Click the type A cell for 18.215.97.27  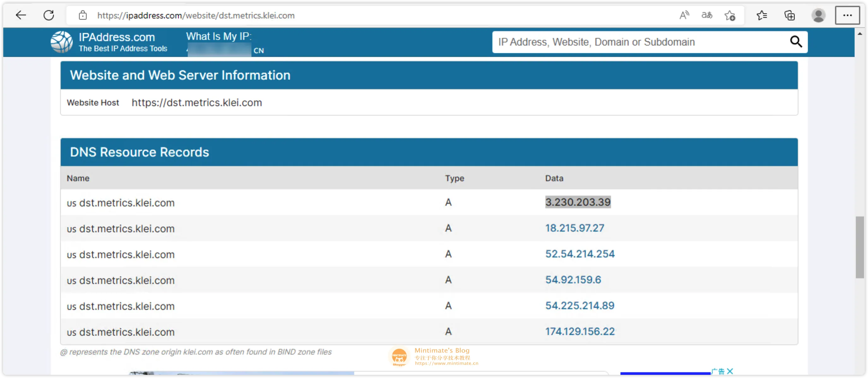448,228
